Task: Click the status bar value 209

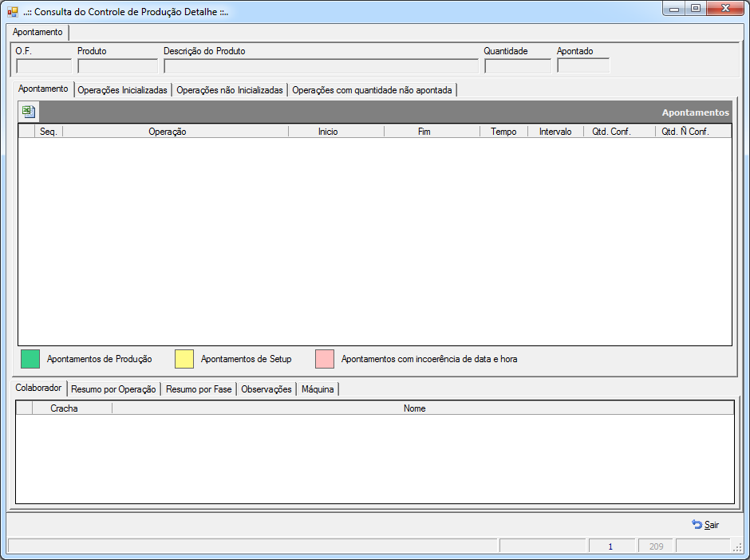Action: [656, 546]
